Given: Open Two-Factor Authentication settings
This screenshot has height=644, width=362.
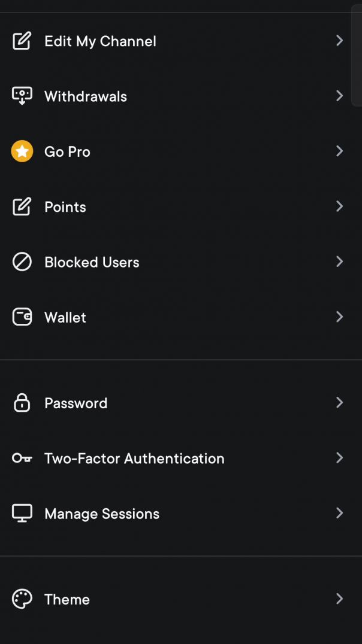Looking at the screenshot, I should coord(134,458).
